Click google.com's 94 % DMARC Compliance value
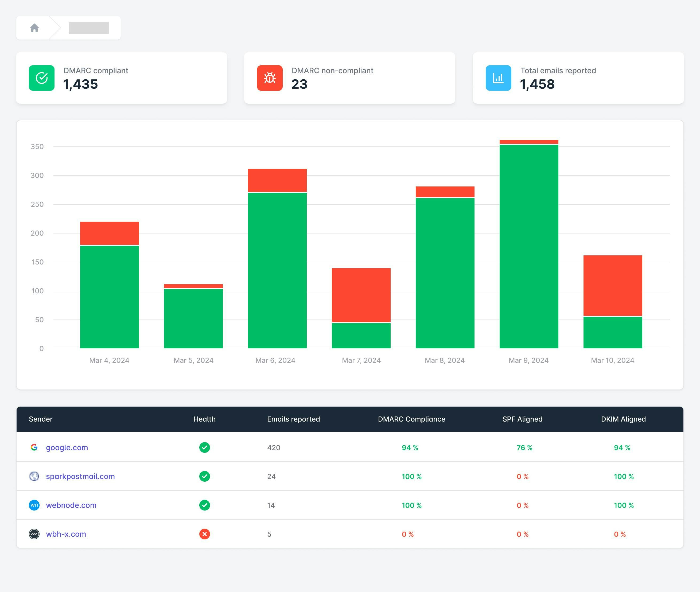 point(410,448)
